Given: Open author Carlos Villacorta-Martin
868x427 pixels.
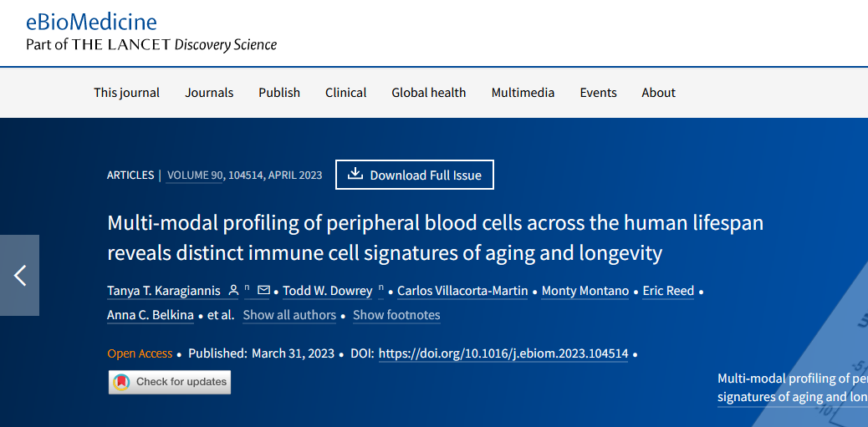Looking at the screenshot, I should [462, 291].
